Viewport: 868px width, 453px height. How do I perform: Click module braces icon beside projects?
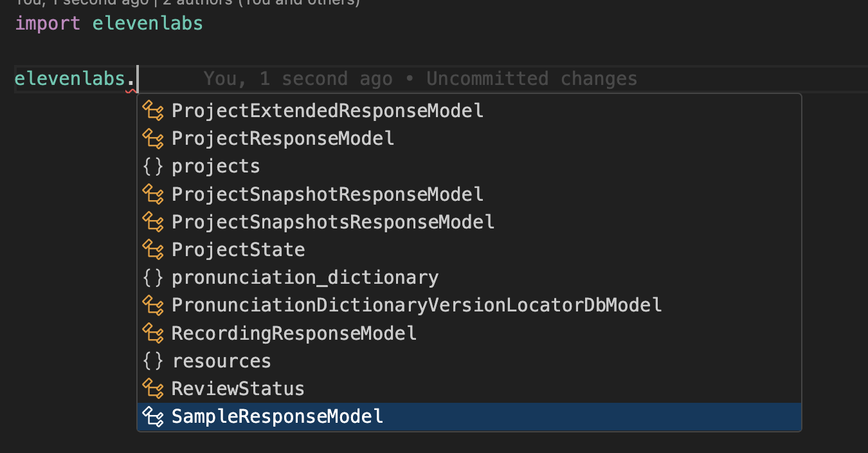click(x=153, y=166)
